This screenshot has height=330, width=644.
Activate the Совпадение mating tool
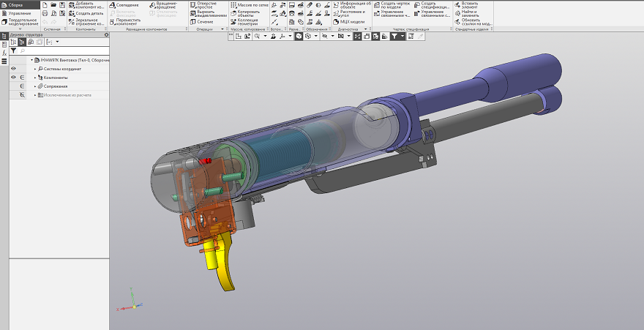pos(126,4)
